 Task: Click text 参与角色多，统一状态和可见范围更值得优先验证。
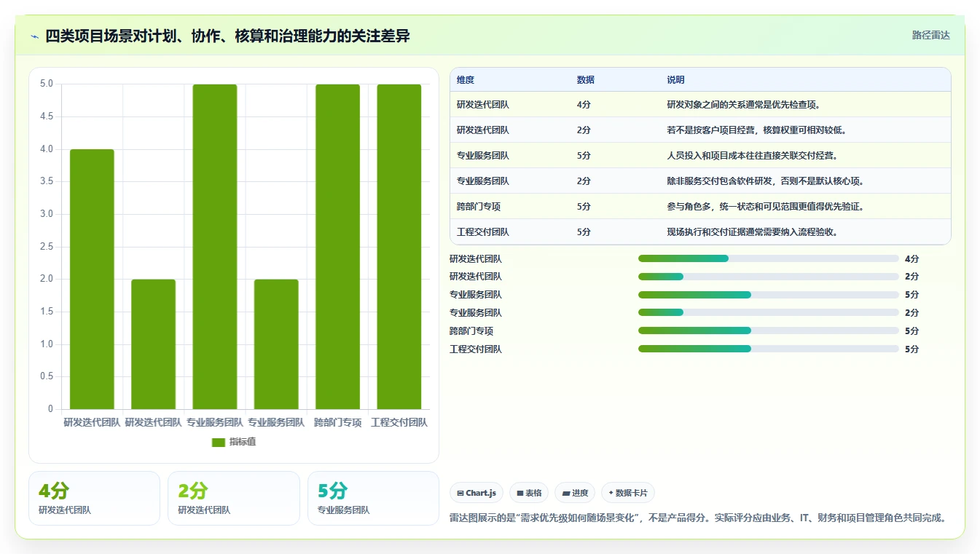pyautogui.click(x=765, y=207)
